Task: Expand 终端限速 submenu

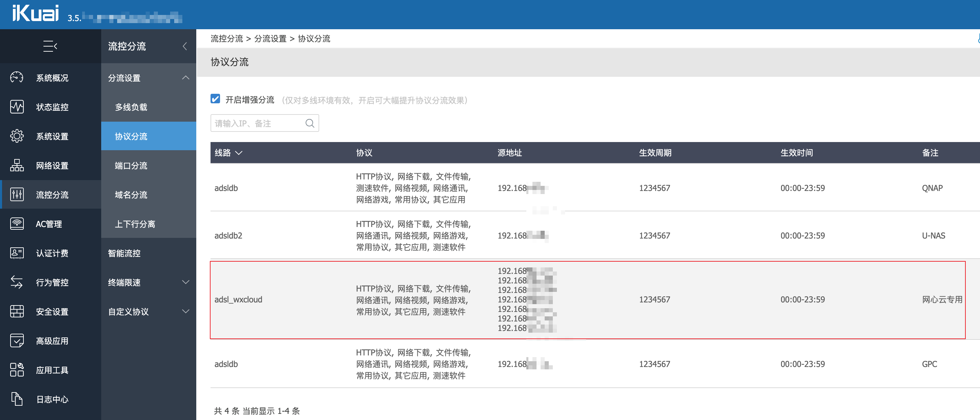Action: tap(185, 282)
